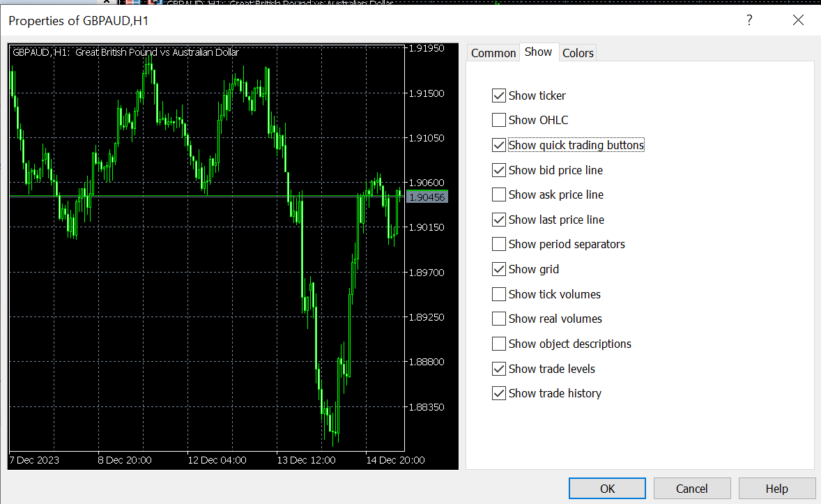This screenshot has height=504, width=821.
Task: Switch to the Common tab
Action: [493, 52]
